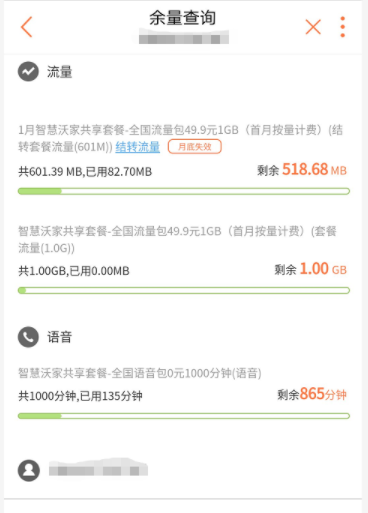
Task: Close the page with orange X
Action: (313, 27)
